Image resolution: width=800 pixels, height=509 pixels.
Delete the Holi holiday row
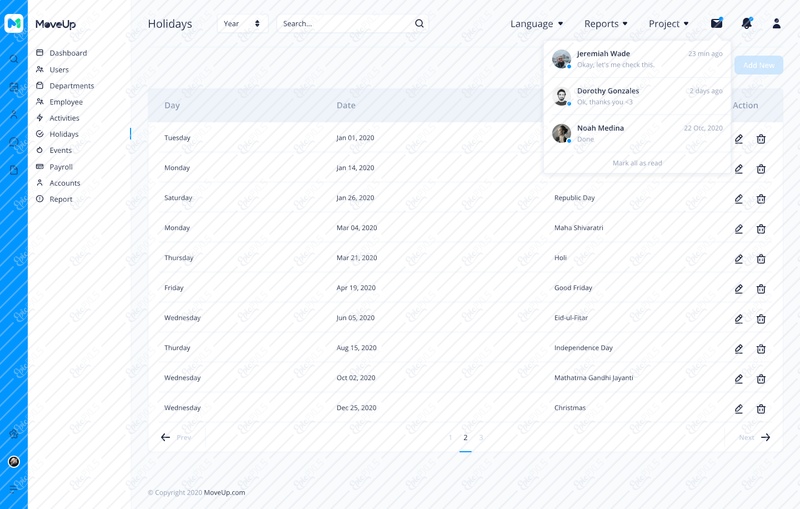761,259
